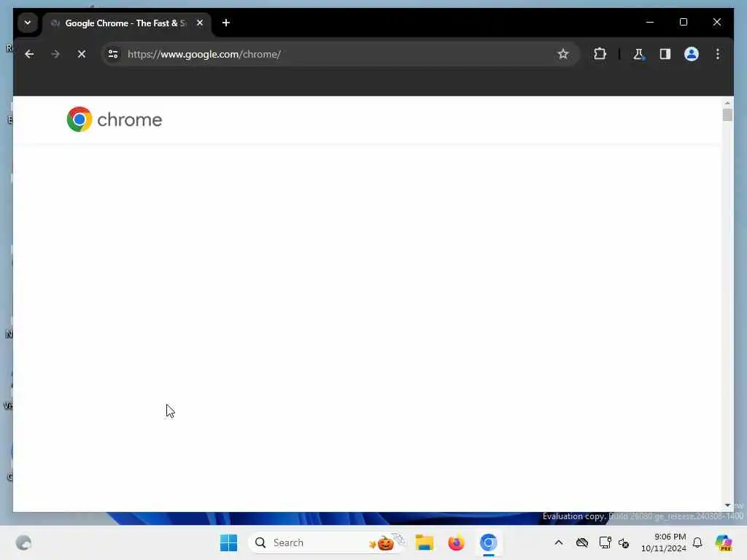Click the scrollbar down arrow
Viewport: 747px width, 560px height.
[x=727, y=505]
